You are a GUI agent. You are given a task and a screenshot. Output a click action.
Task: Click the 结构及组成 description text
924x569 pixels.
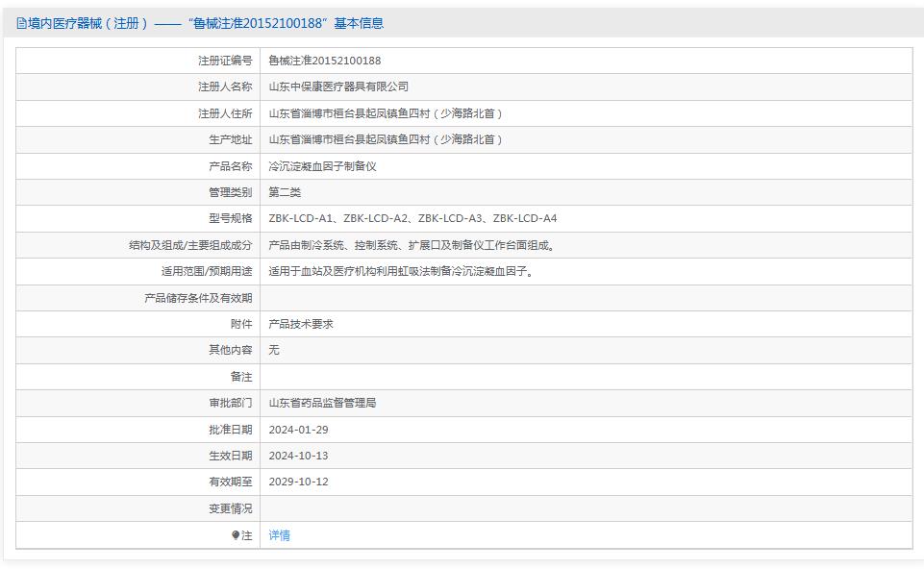[x=412, y=245]
